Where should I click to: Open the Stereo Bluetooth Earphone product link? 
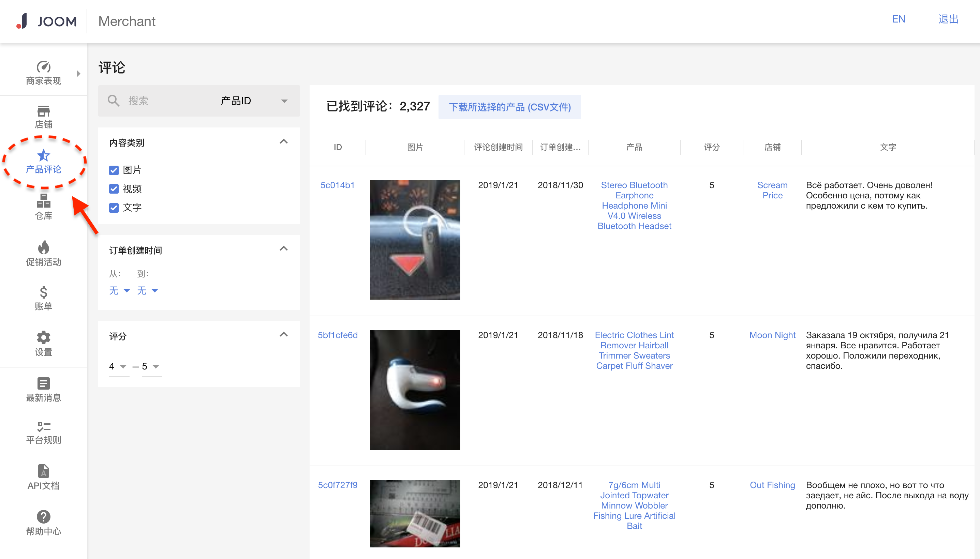634,206
